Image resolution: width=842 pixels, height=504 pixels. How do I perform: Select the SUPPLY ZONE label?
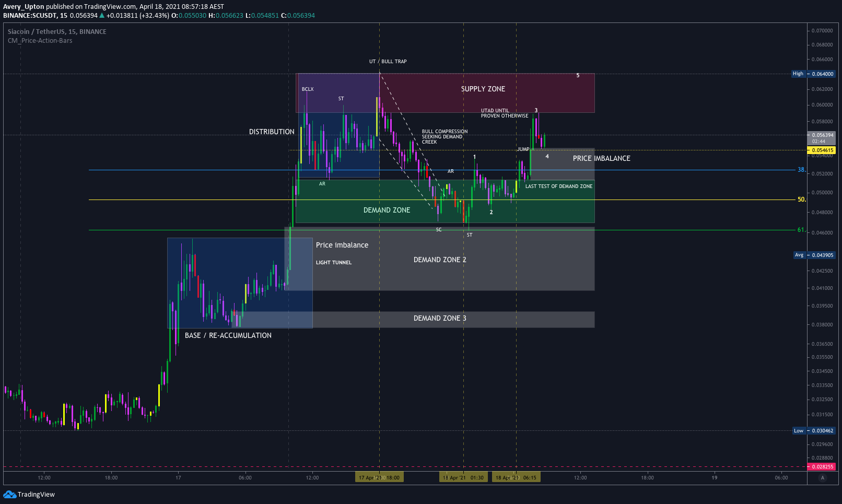[483, 89]
